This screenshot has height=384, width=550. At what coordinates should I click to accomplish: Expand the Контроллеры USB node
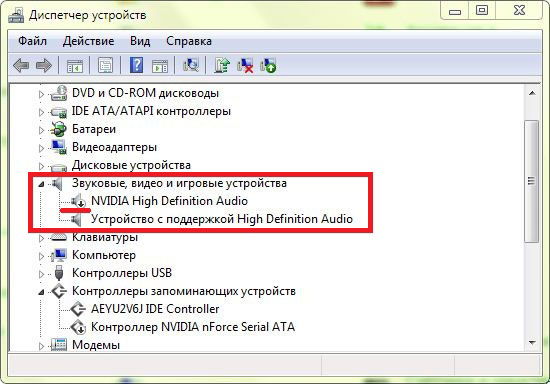pyautogui.click(x=41, y=274)
